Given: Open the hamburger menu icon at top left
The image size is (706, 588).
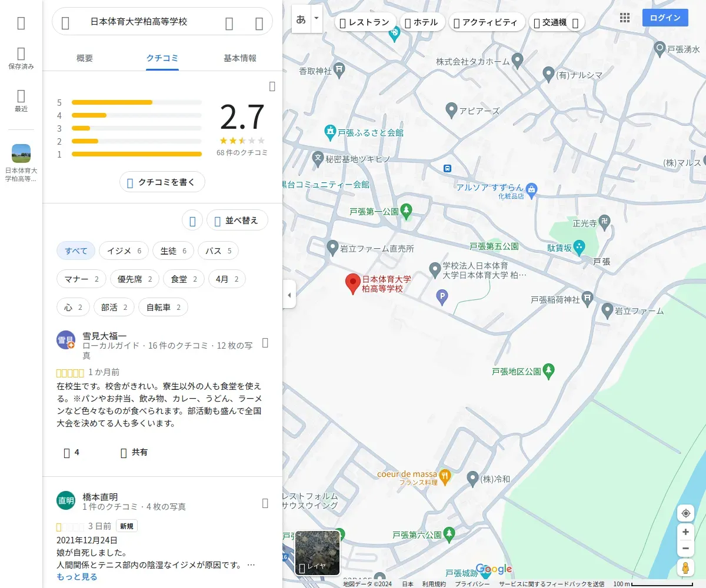Looking at the screenshot, I should coord(21,23).
